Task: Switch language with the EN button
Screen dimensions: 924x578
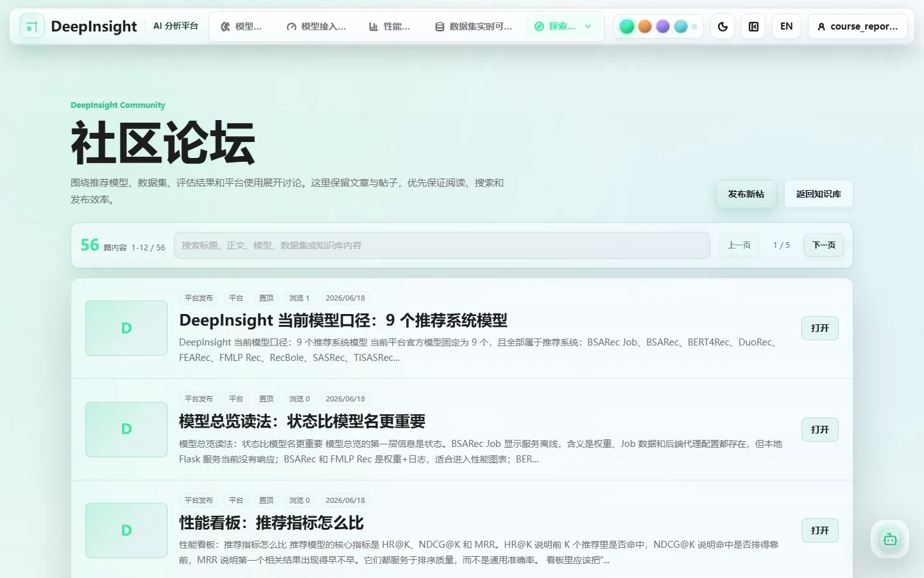Action: (787, 26)
